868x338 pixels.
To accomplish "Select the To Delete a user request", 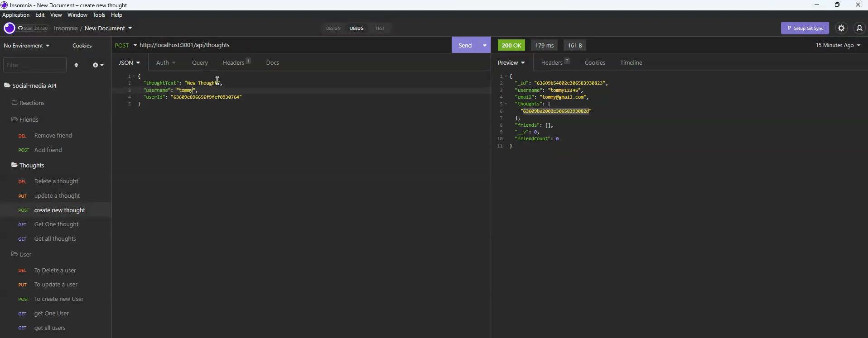I will click(56, 271).
